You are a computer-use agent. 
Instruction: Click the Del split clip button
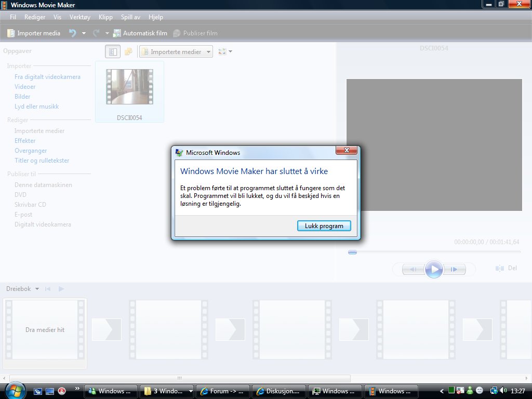pos(506,269)
